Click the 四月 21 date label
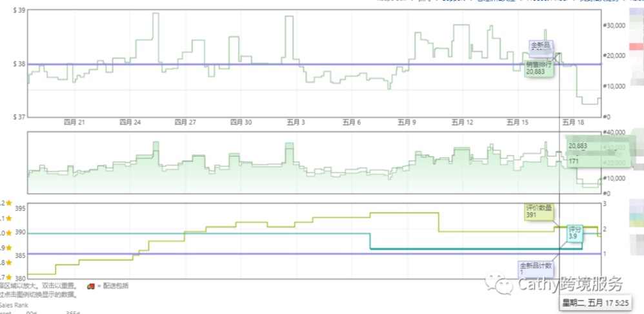 point(75,122)
